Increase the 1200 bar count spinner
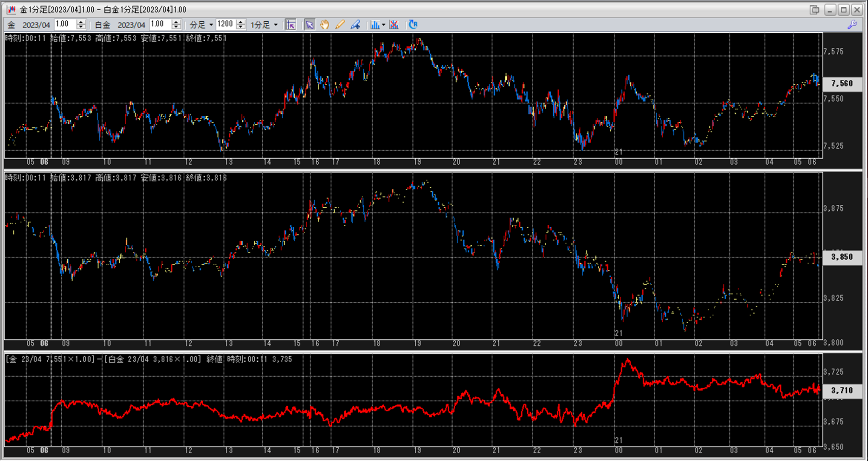868x461 pixels. (x=241, y=22)
